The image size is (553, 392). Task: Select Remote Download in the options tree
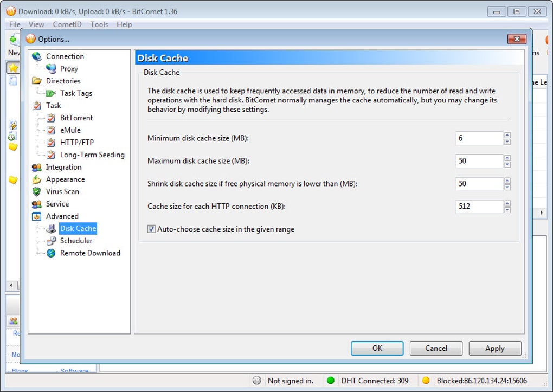[90, 253]
